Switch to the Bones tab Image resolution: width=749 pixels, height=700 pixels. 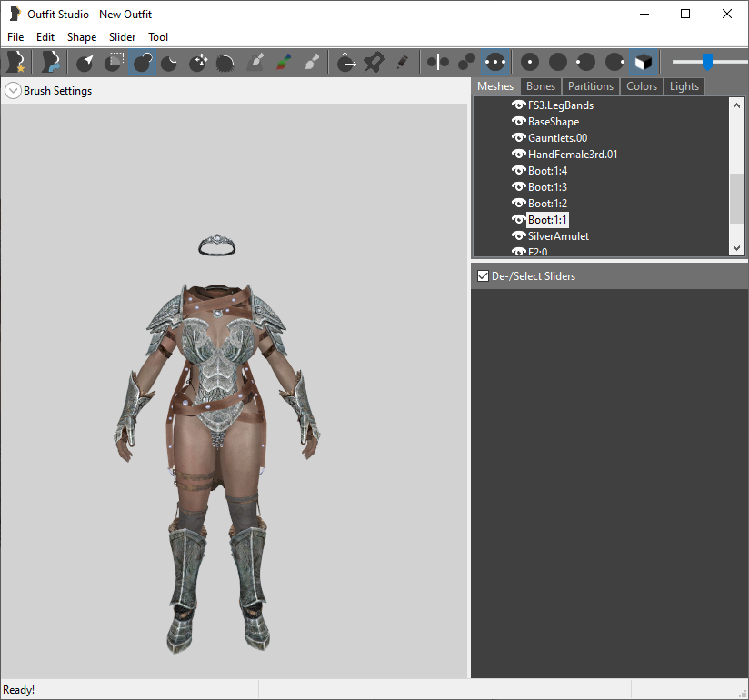(x=541, y=86)
